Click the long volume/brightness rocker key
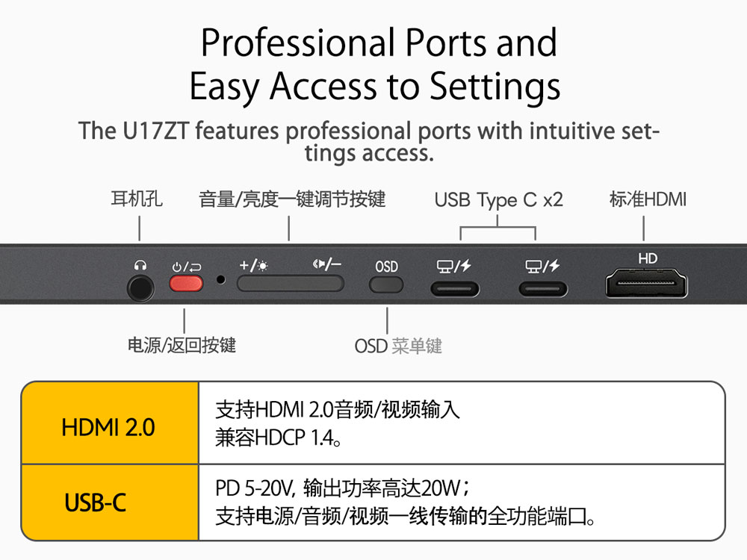 click(290, 284)
